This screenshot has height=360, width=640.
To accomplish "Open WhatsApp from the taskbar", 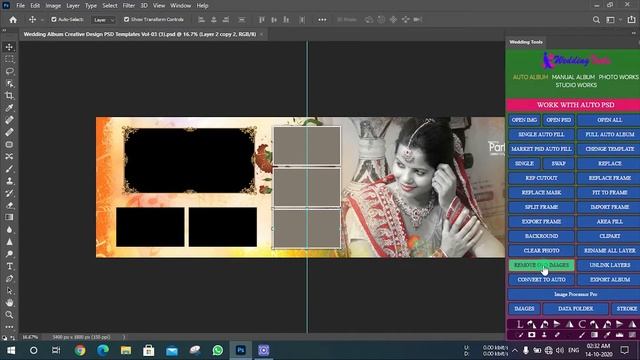I will coord(218,350).
